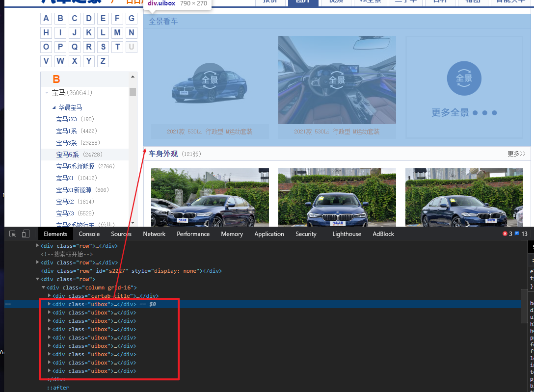The width and height of the screenshot is (534, 392).
Task: Expand the selected uibox div node
Action: pyautogui.click(x=50, y=304)
